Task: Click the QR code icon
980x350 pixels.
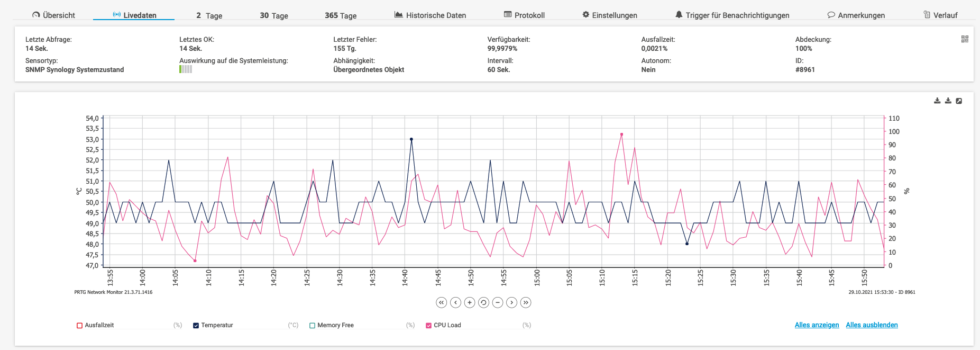Action: 965,39
